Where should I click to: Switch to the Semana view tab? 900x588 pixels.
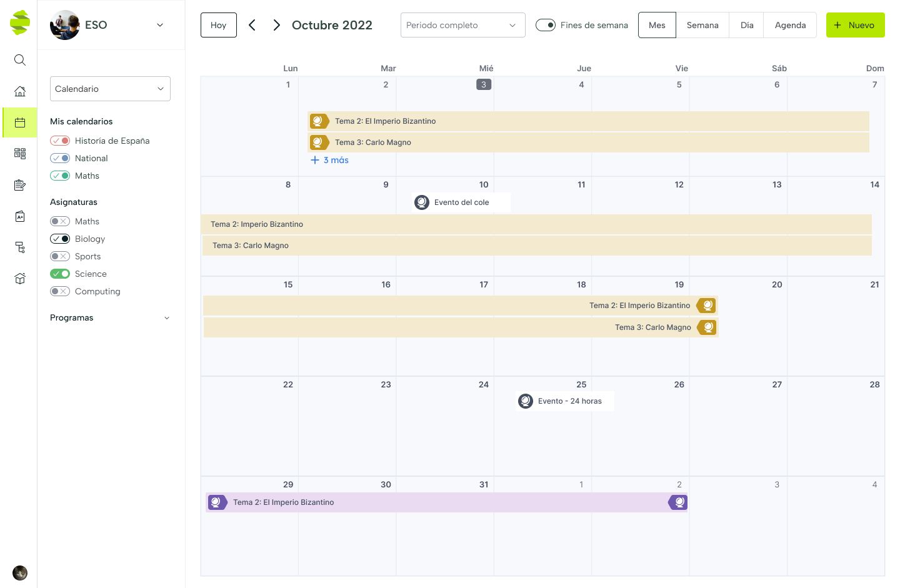tap(702, 25)
